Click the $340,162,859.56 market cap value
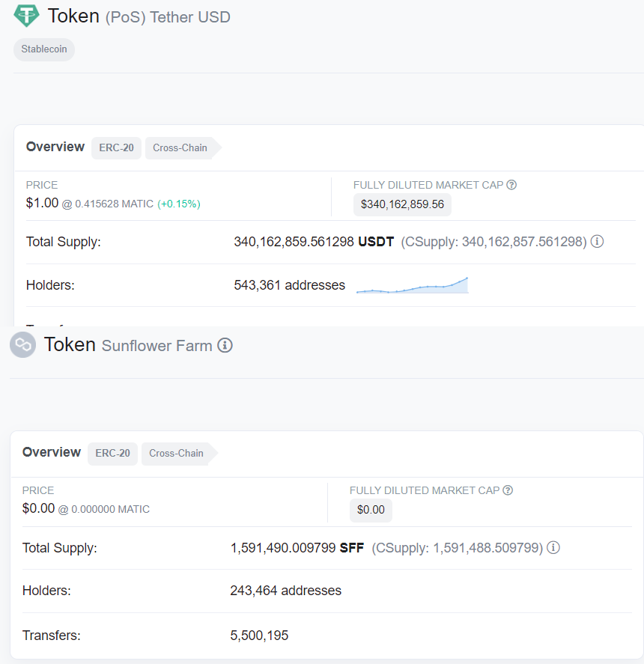 click(x=402, y=204)
